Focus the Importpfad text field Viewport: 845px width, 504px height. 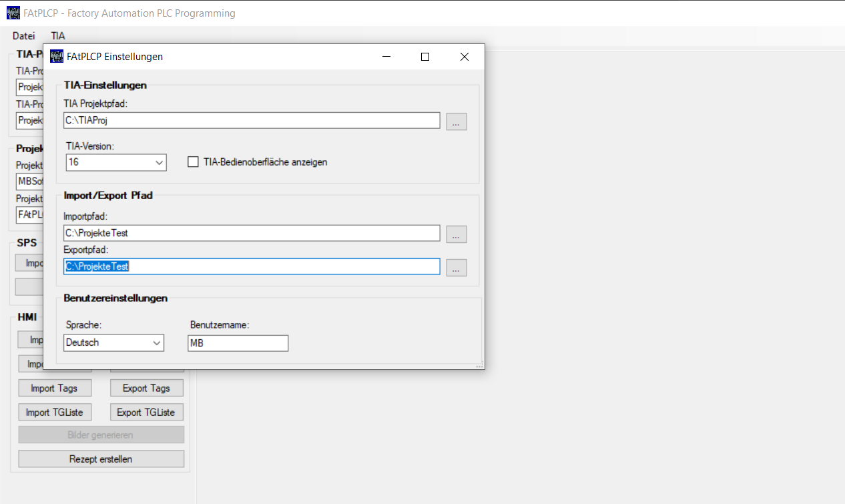252,233
